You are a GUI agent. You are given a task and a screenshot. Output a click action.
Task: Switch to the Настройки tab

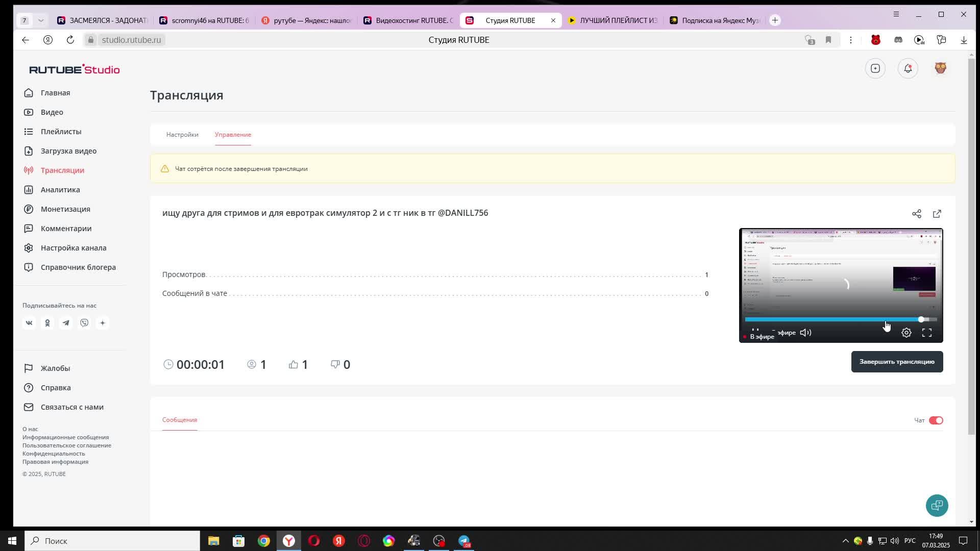tap(182, 135)
